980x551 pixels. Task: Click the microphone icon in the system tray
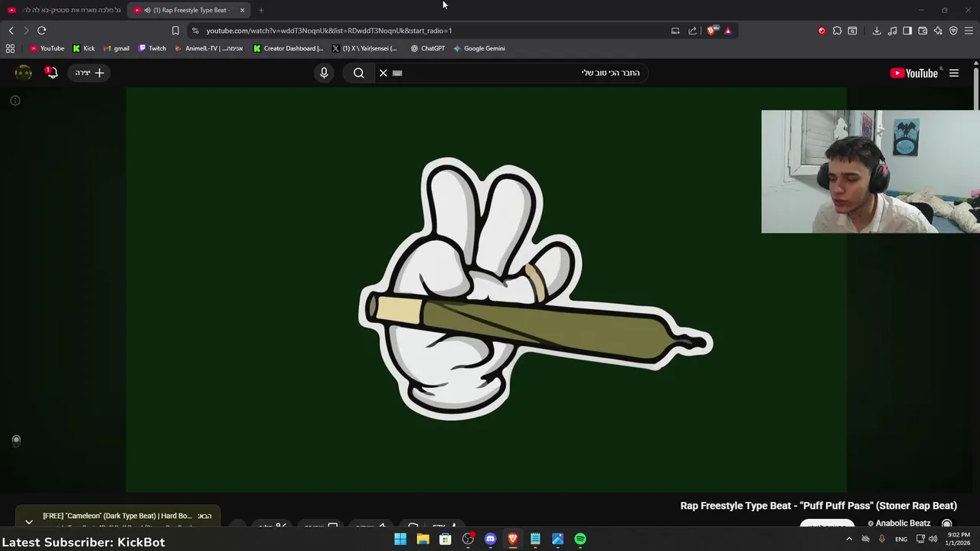(881, 539)
